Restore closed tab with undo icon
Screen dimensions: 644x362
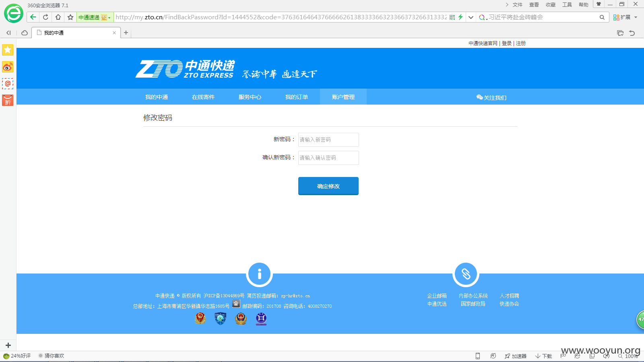coord(632,33)
